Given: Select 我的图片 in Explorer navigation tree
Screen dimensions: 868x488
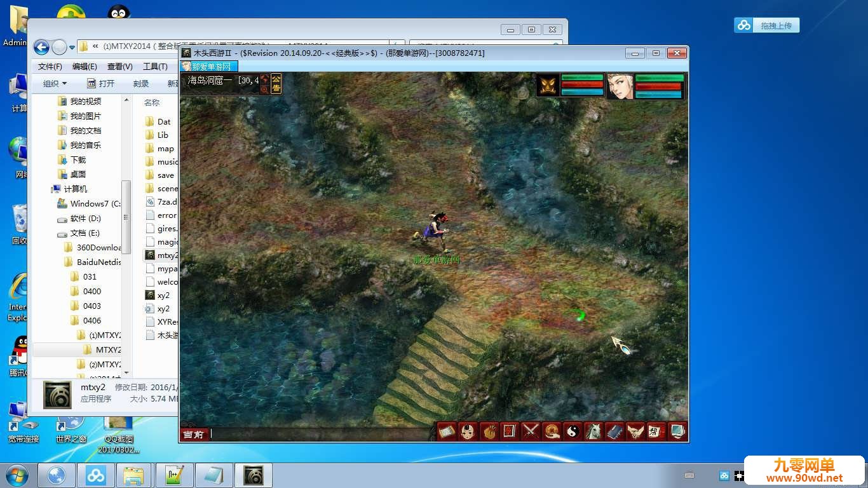Looking at the screenshot, I should point(79,116).
